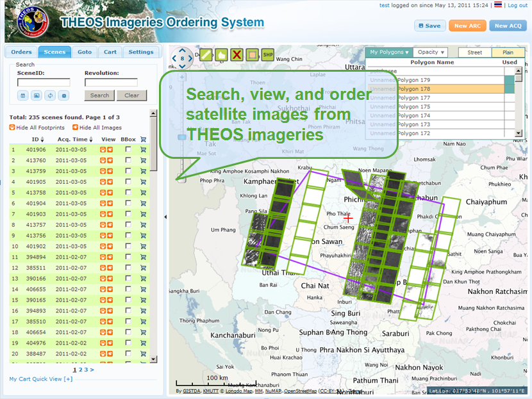Click the SHP shapefile import icon
532x399 pixels.
(x=268, y=54)
